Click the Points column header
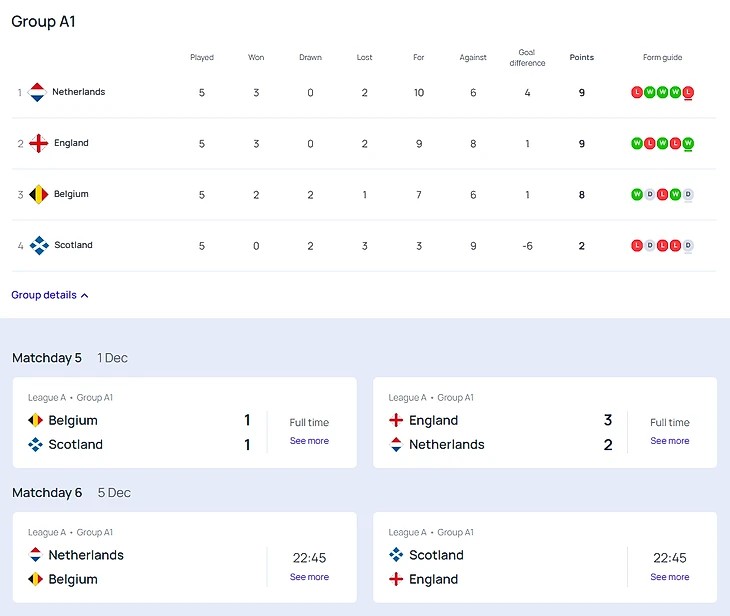 (x=581, y=58)
